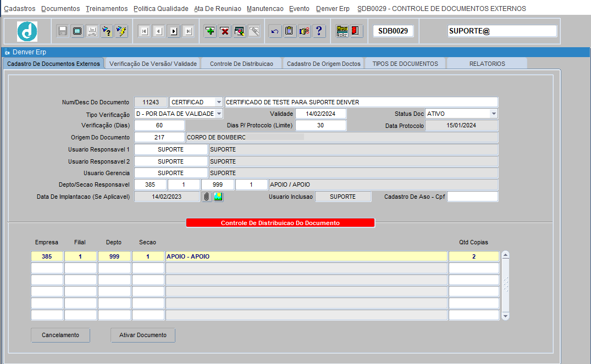Viewport: 591px width, 364px height.
Task: Click Dias P/ Protocolo (Limite) field
Action: (321, 125)
